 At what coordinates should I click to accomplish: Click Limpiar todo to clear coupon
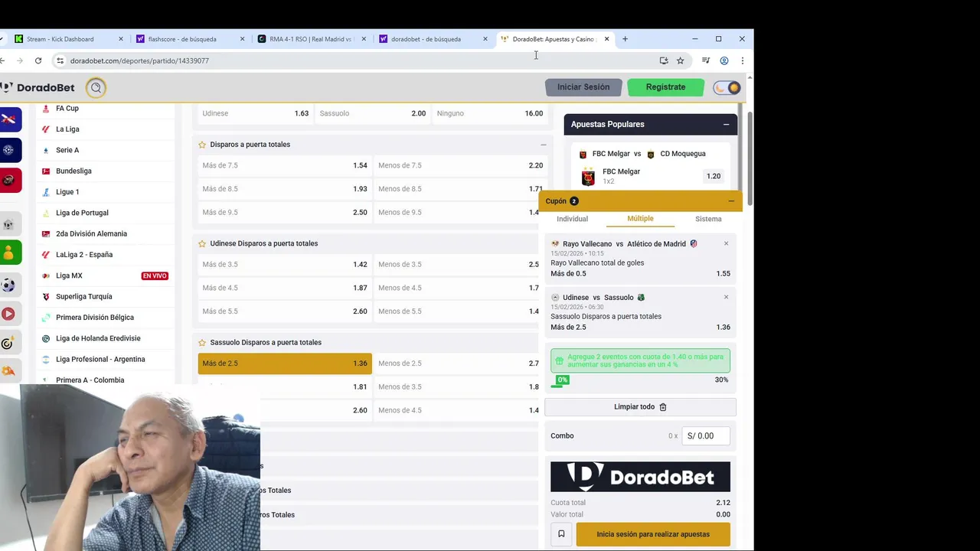640,407
